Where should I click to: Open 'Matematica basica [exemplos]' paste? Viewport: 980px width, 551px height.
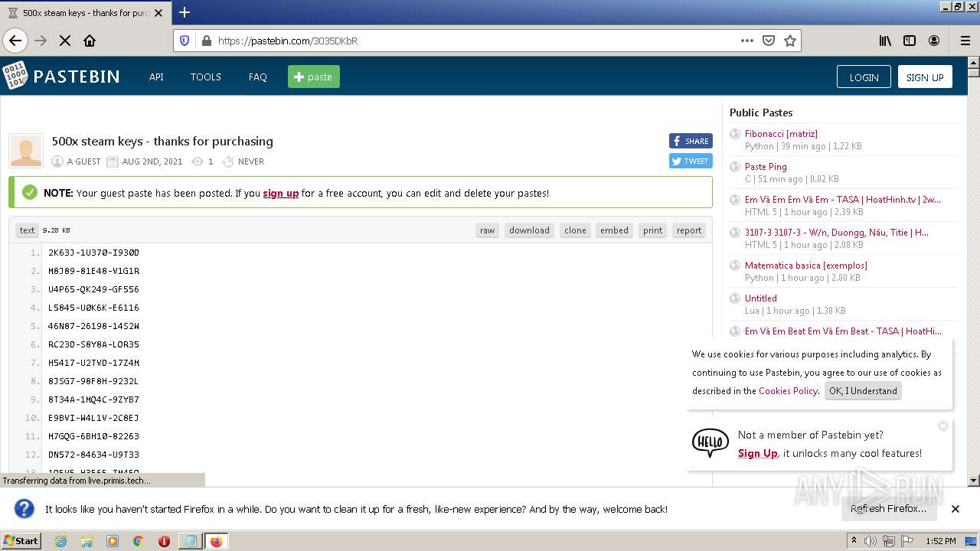click(806, 265)
